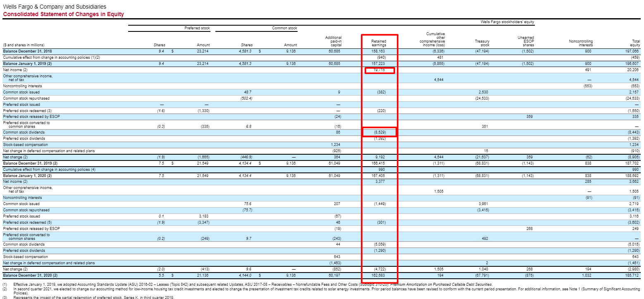The height and width of the screenshot is (299, 644).
Task: Click the Treasury stock column header
Action: coord(482,43)
